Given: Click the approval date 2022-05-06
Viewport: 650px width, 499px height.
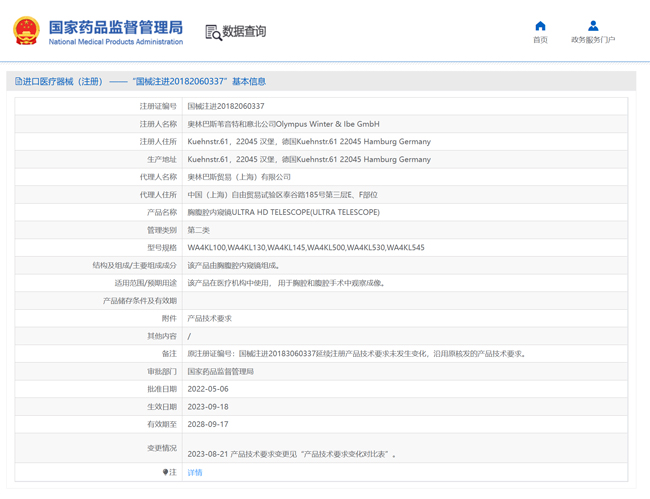Looking at the screenshot, I should (208, 389).
